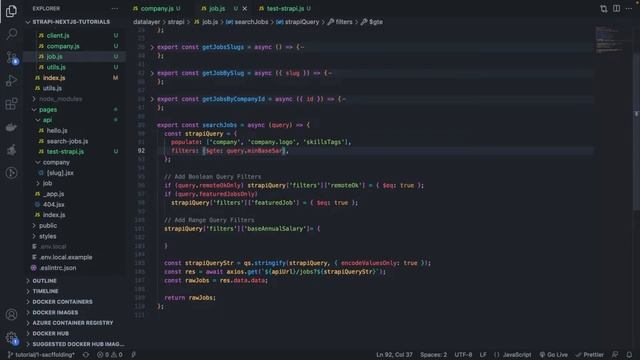Open the Manage gear icon
Screen dimensions: 640x360
(x=11, y=338)
